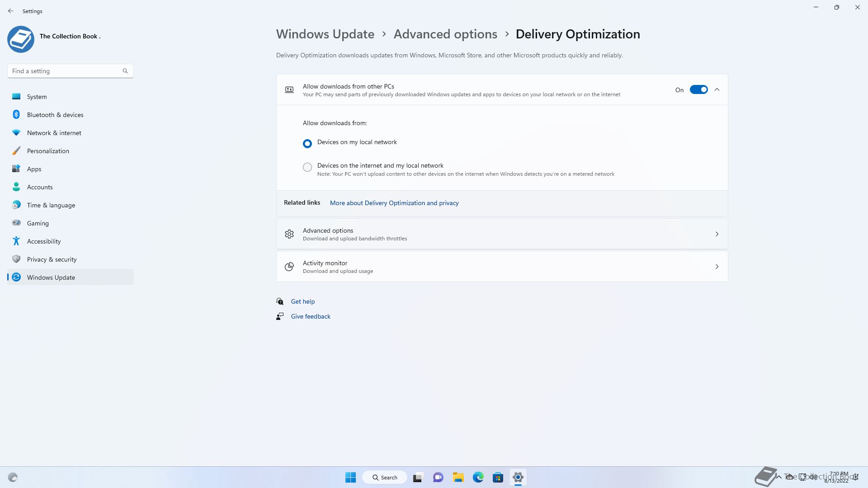Open Activity monitor download and upload usage

(502, 267)
